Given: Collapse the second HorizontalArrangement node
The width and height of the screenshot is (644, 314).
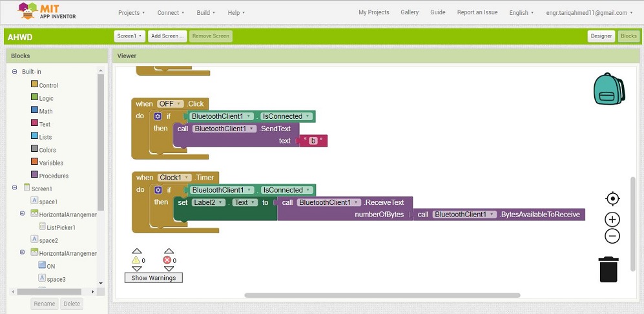Looking at the screenshot, I should (22, 253).
